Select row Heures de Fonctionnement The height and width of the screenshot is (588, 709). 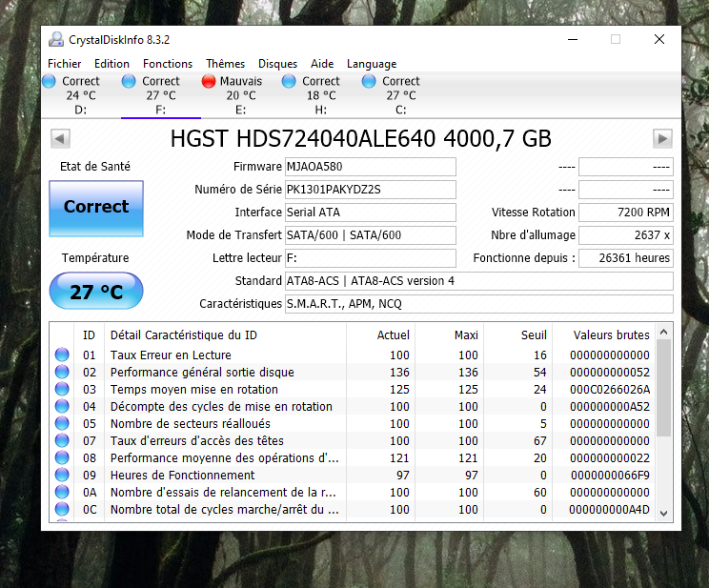tap(353, 476)
